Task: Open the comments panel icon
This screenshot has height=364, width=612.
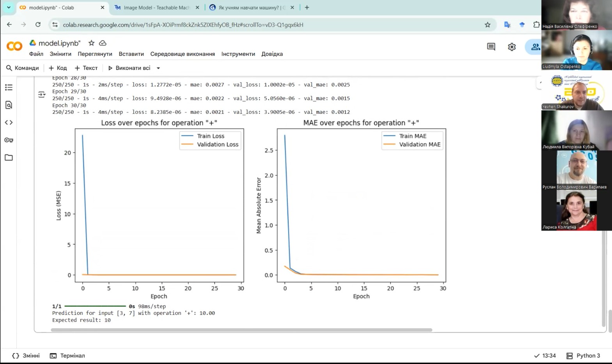Action: pos(491,47)
